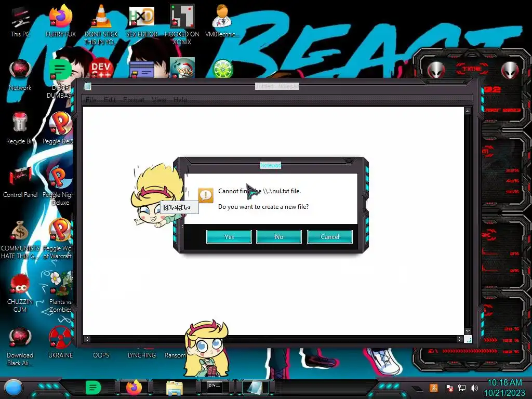Click the Notepad vertical scrollbar down arrow
Viewport: 532px width, 399px height.
tap(468, 331)
